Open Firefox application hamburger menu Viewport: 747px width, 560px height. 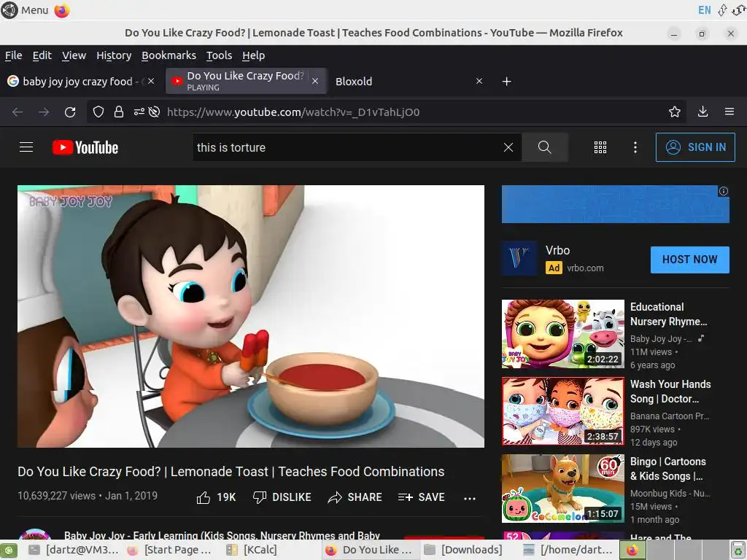[x=729, y=112]
